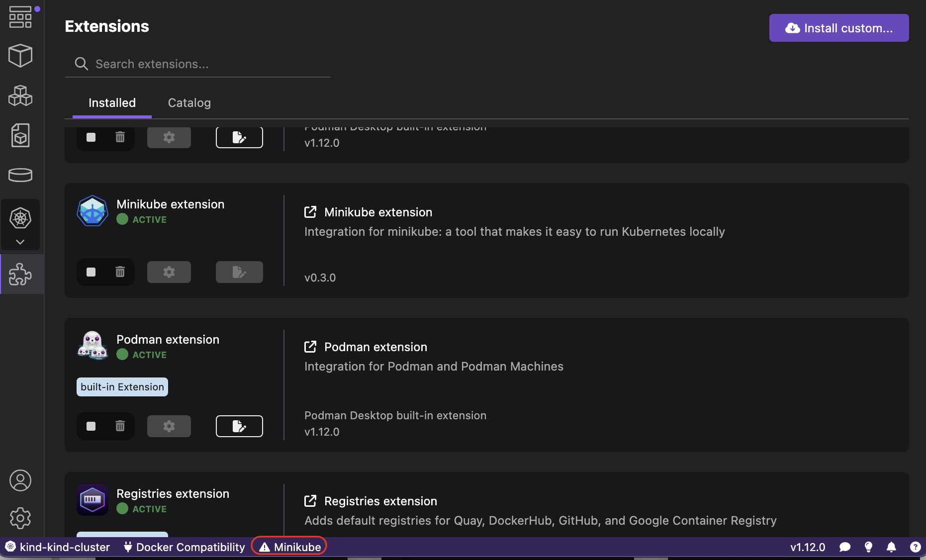Click the Minikube extension logo
The height and width of the screenshot is (560, 926).
(93, 211)
